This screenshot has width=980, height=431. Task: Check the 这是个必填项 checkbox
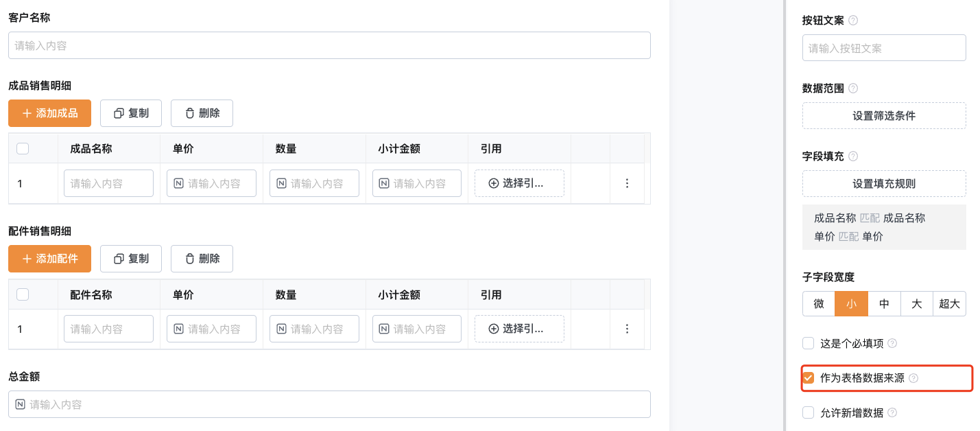[x=809, y=343]
